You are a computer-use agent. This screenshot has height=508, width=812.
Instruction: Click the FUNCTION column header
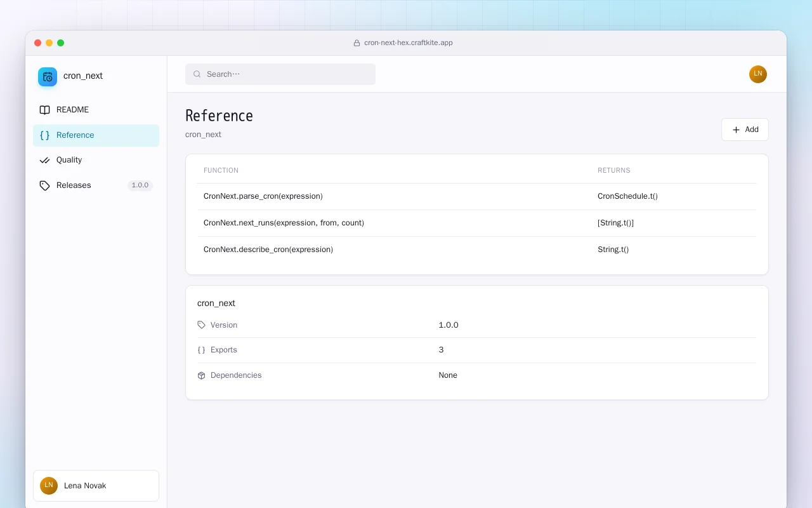click(221, 170)
